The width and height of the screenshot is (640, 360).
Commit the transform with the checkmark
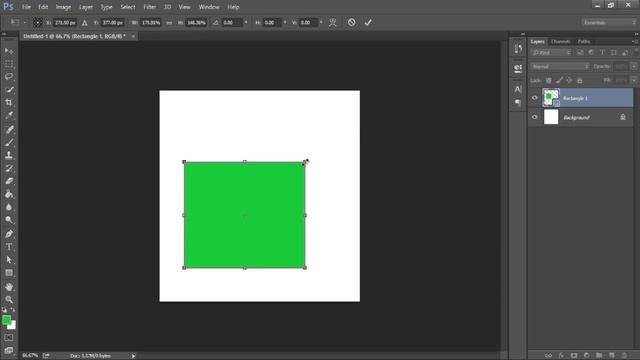point(368,22)
